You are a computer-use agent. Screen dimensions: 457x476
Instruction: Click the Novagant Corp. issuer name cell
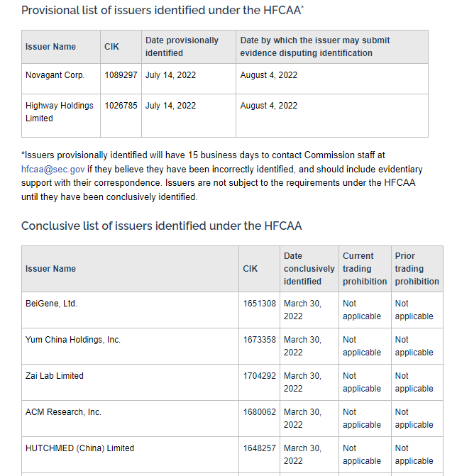tap(55, 75)
